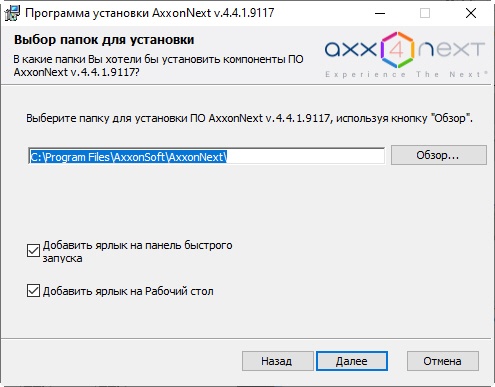Cancel installation with Отмена
The width and height of the screenshot is (495, 387).
coord(443,361)
